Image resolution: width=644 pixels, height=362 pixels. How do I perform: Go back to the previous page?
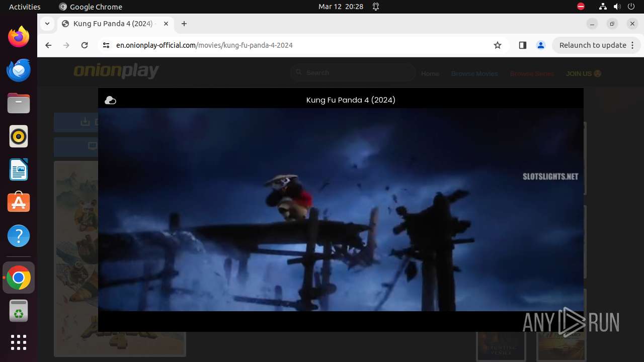point(48,45)
